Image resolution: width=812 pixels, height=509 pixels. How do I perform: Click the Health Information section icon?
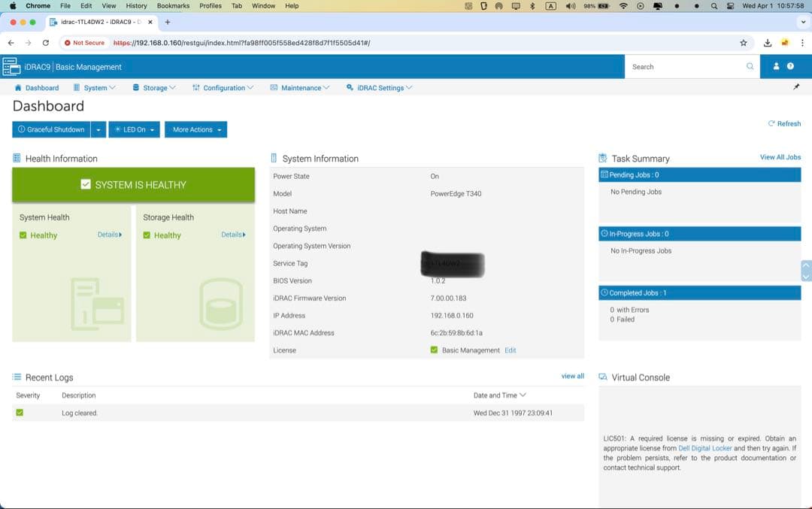tap(17, 158)
